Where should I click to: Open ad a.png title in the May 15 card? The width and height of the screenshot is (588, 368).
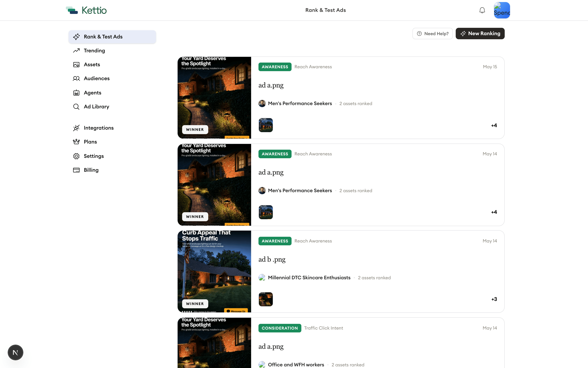coord(271,85)
